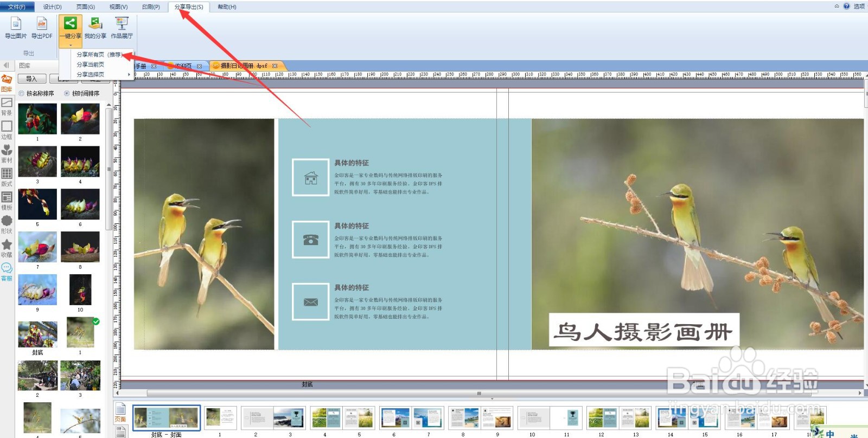Switch to the 页面(G) tab

(86, 7)
